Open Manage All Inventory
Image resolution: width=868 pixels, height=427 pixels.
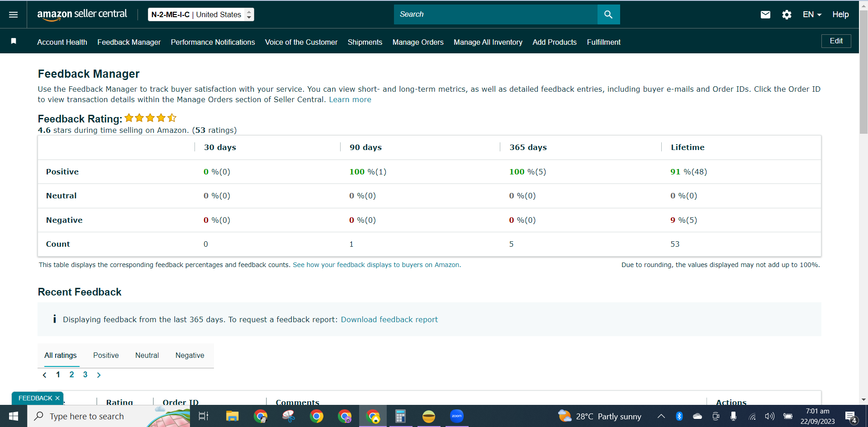[x=488, y=42]
